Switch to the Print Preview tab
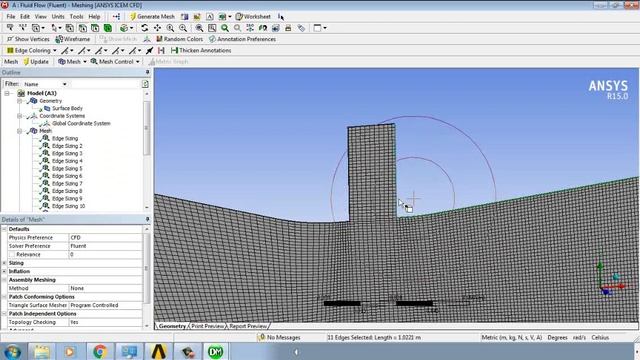640x360 pixels. pos(207,326)
